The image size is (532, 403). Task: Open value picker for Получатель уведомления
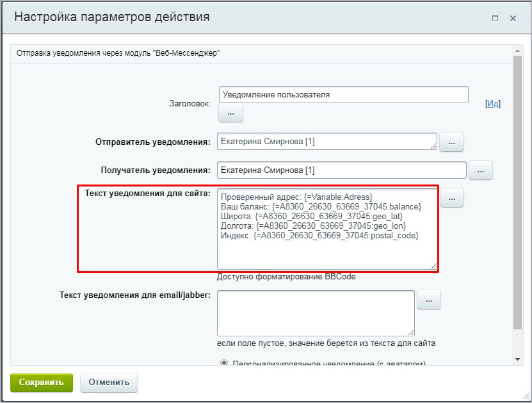pyautogui.click(x=480, y=170)
